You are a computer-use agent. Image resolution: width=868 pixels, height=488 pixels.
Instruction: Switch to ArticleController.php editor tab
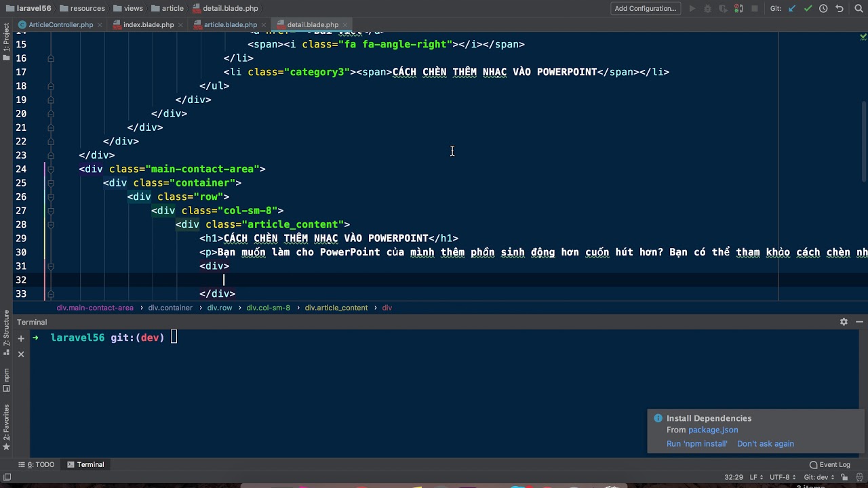click(61, 24)
